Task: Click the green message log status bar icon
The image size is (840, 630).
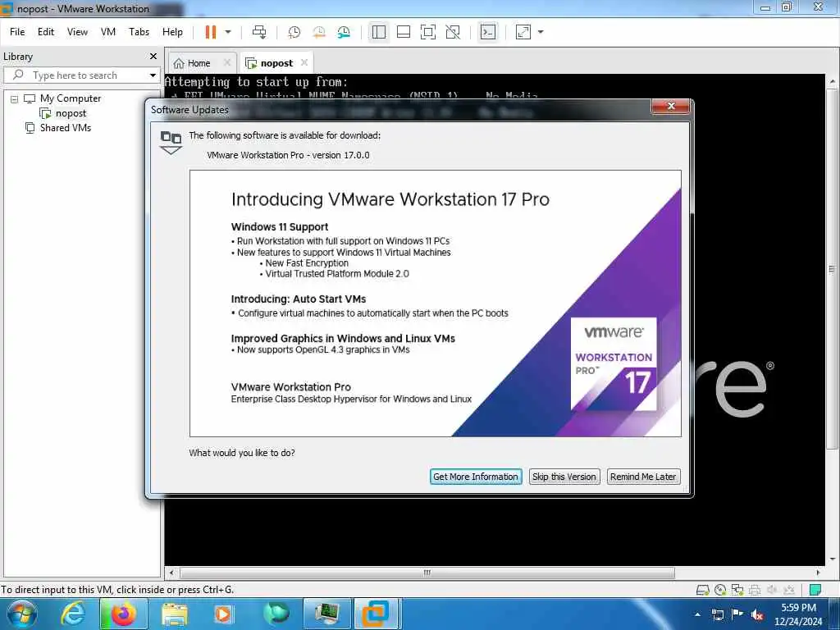Action: click(x=815, y=590)
